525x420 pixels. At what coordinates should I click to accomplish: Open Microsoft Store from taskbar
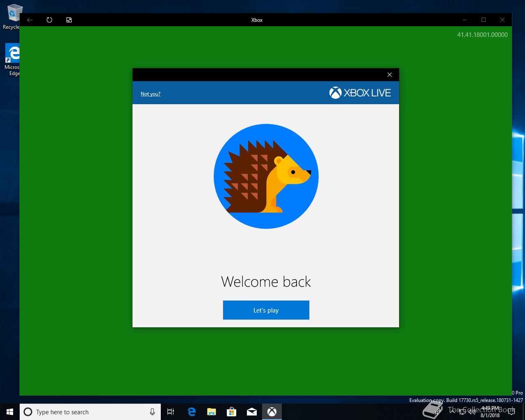[231, 412]
